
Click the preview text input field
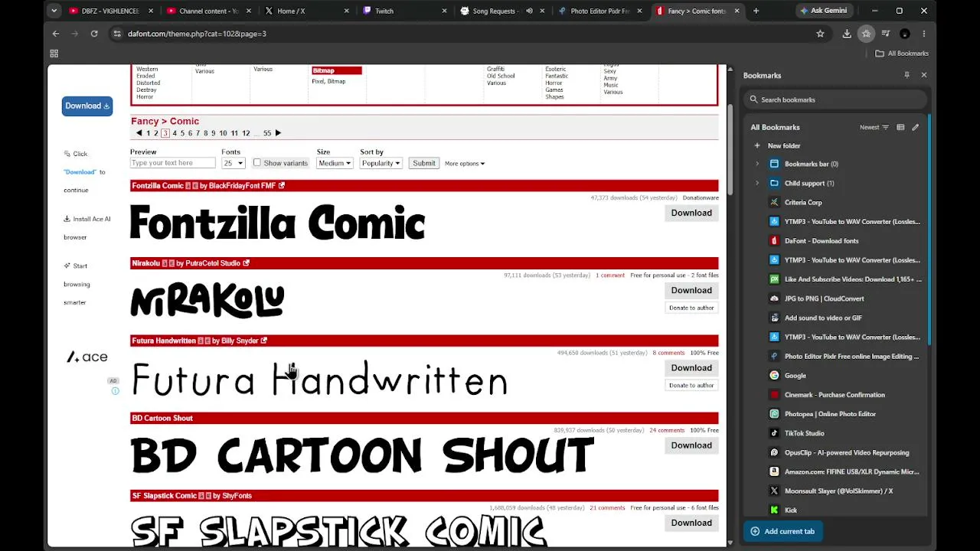click(173, 163)
